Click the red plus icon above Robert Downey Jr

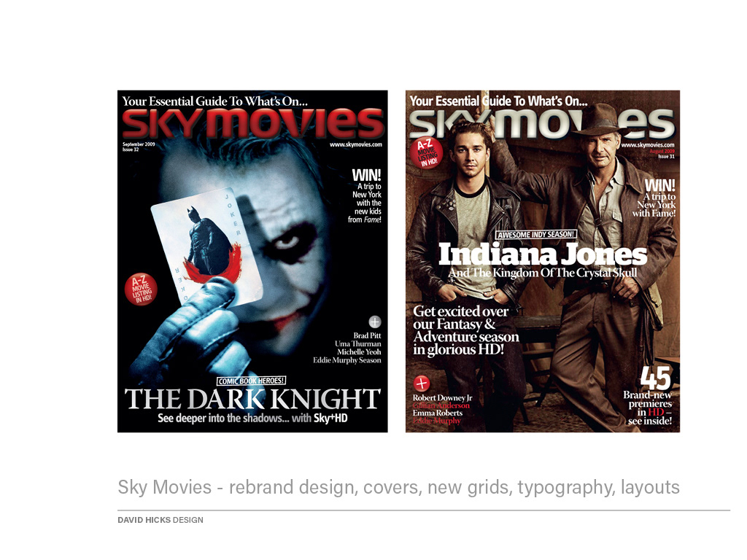pos(421,383)
